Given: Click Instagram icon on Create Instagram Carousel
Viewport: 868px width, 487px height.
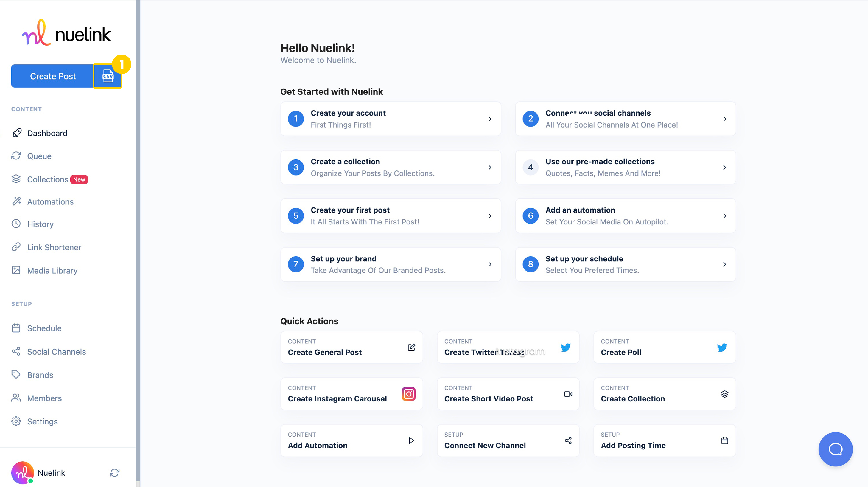Looking at the screenshot, I should coord(408,394).
